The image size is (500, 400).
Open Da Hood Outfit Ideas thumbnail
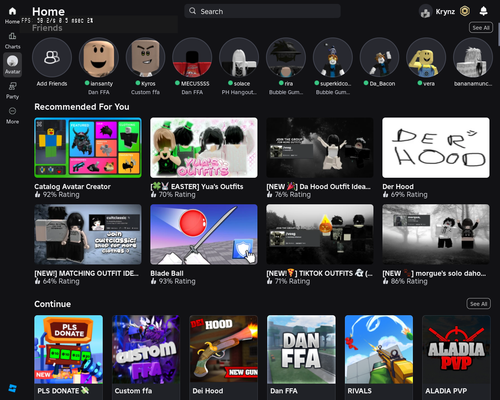(x=320, y=147)
